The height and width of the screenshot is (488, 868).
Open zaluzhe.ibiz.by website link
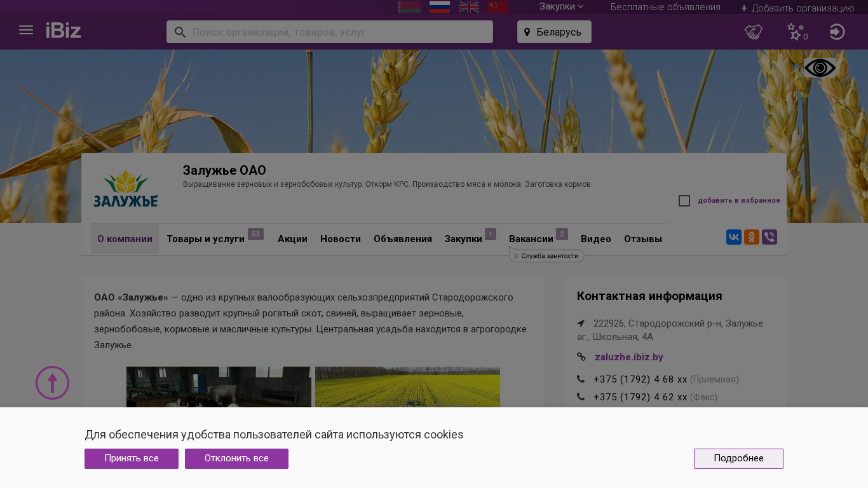pyautogui.click(x=629, y=357)
